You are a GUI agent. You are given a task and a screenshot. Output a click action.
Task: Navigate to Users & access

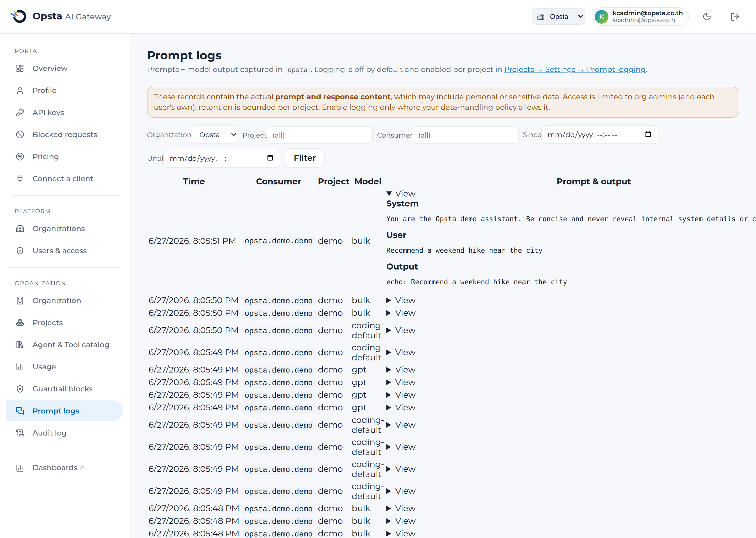pyautogui.click(x=65, y=251)
